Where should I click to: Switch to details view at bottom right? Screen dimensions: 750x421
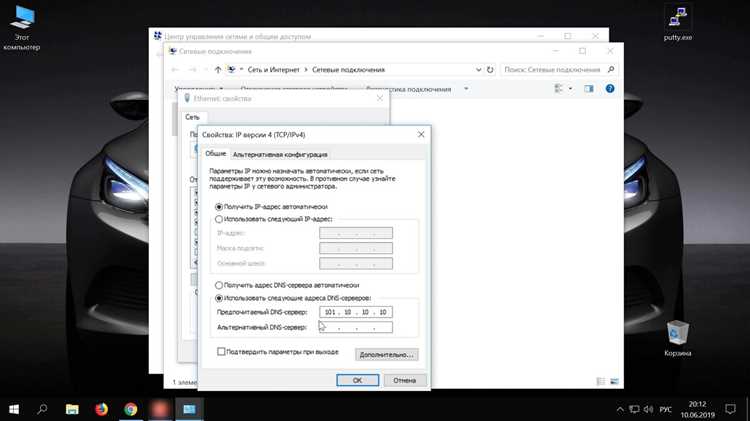click(601, 381)
